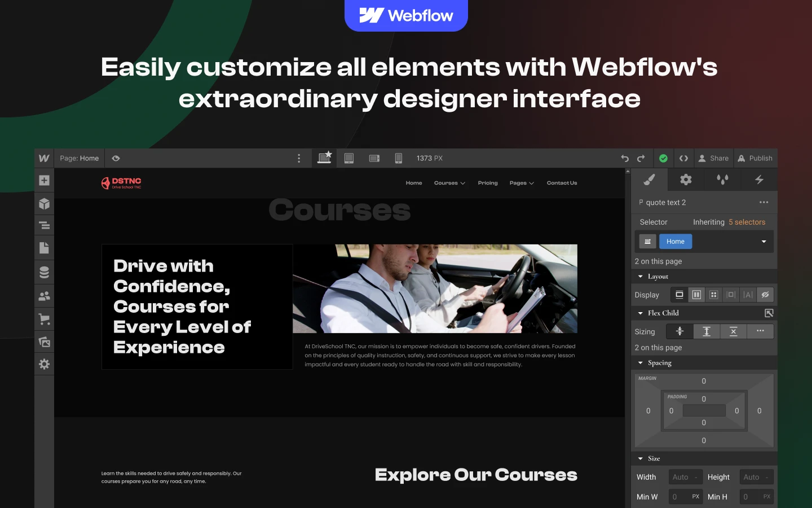812x508 pixels.
Task: Switch to the element Settings tab
Action: 686,179
